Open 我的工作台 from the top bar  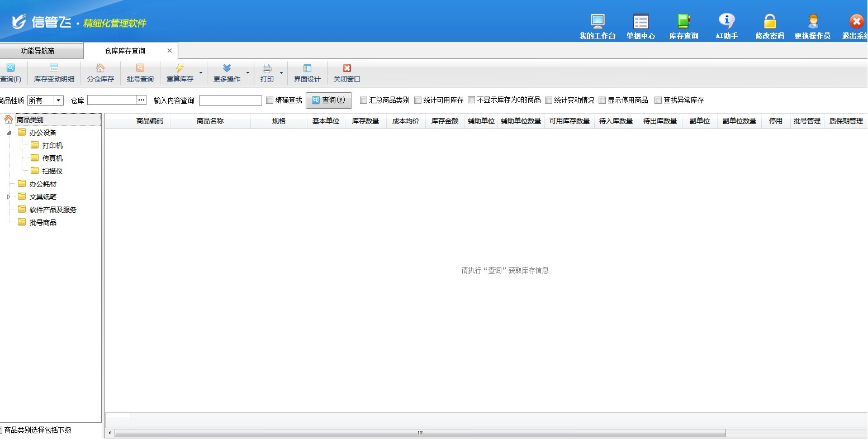[x=597, y=22]
